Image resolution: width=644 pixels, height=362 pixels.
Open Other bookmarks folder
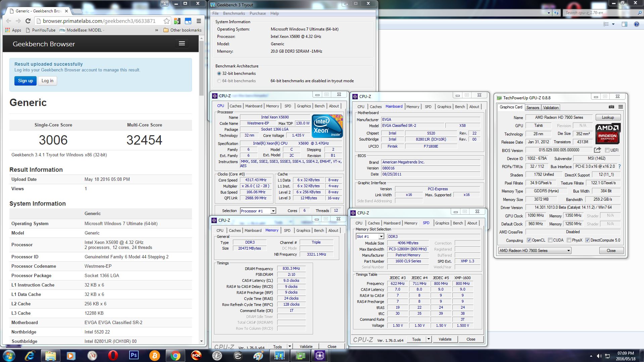(x=183, y=30)
